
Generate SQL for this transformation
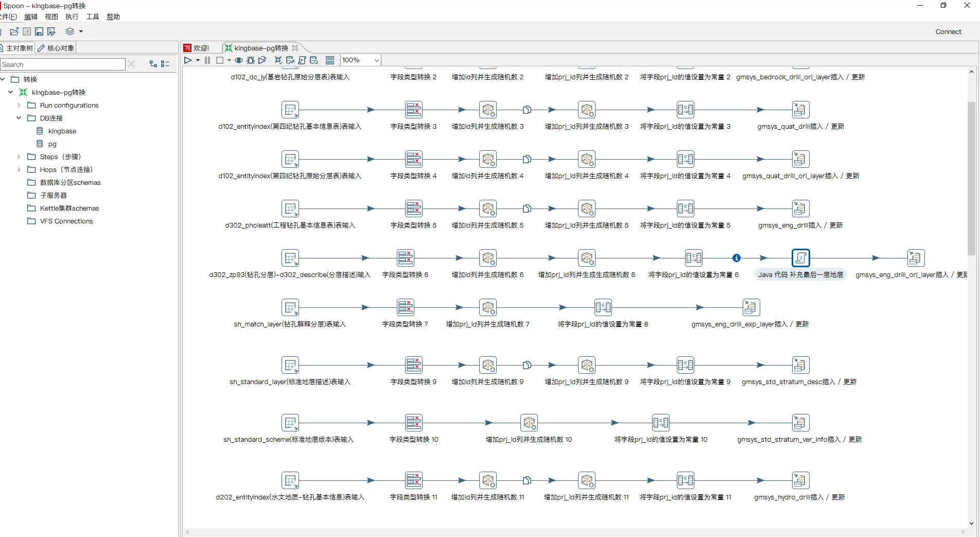[x=302, y=60]
